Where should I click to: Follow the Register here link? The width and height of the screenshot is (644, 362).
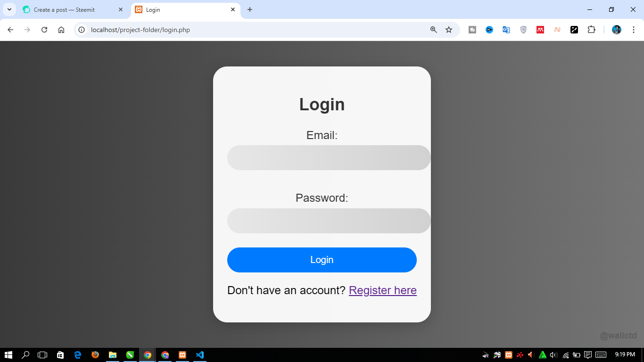pyautogui.click(x=383, y=290)
